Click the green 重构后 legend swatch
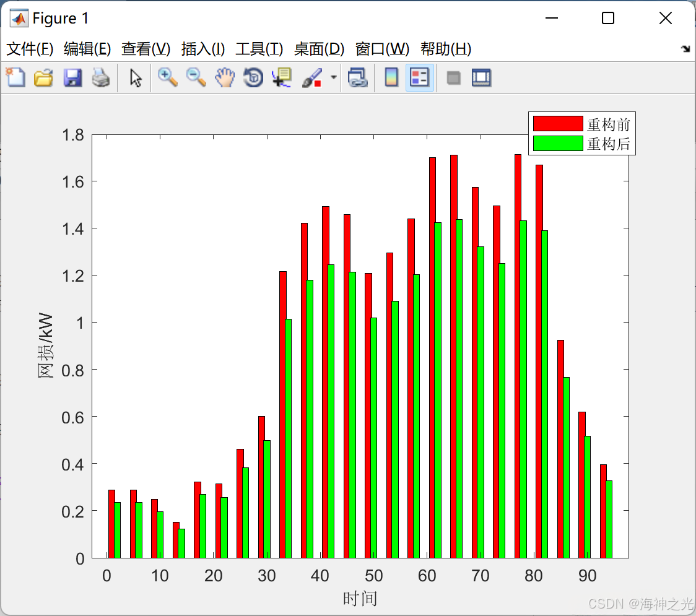Viewport: 696px width, 616px height. click(557, 143)
